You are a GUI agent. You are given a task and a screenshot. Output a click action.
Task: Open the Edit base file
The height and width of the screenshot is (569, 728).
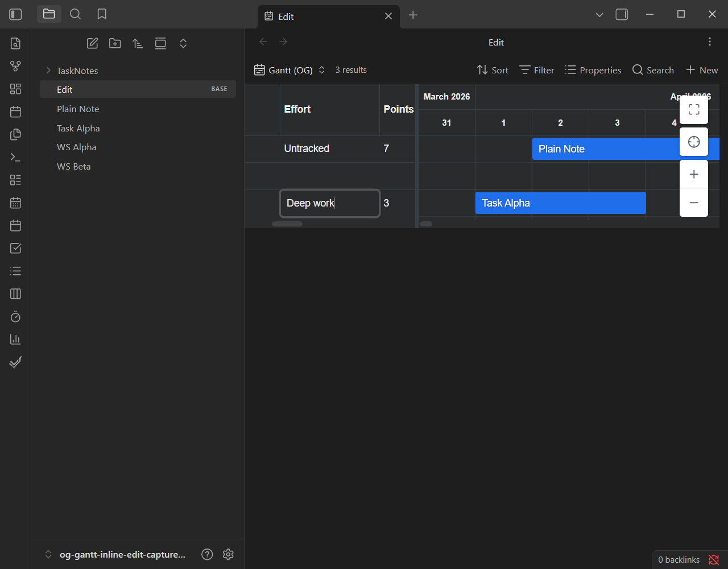(x=138, y=89)
